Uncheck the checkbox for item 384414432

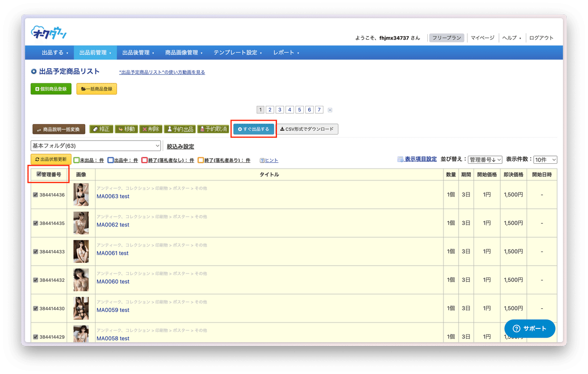click(x=35, y=280)
